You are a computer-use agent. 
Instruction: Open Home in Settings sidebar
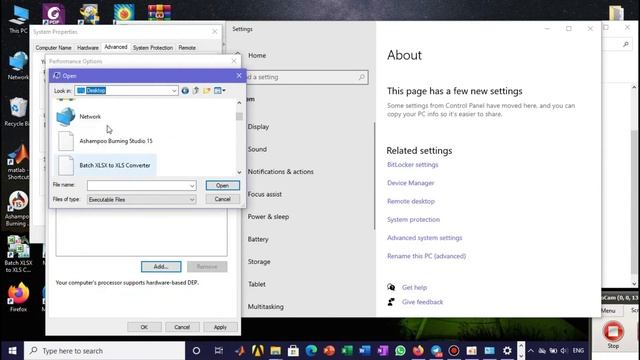[x=257, y=56]
